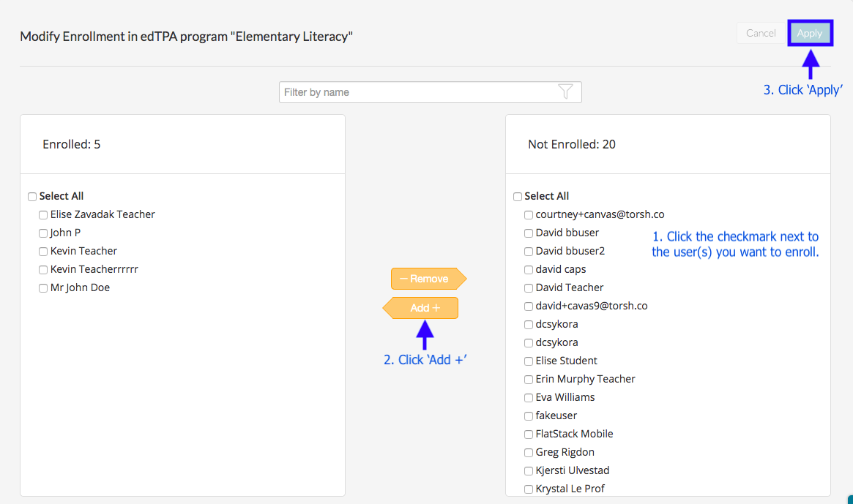Select courtney+canvas@torsh.co checkbox
Image resolution: width=853 pixels, height=504 pixels.
pos(529,215)
